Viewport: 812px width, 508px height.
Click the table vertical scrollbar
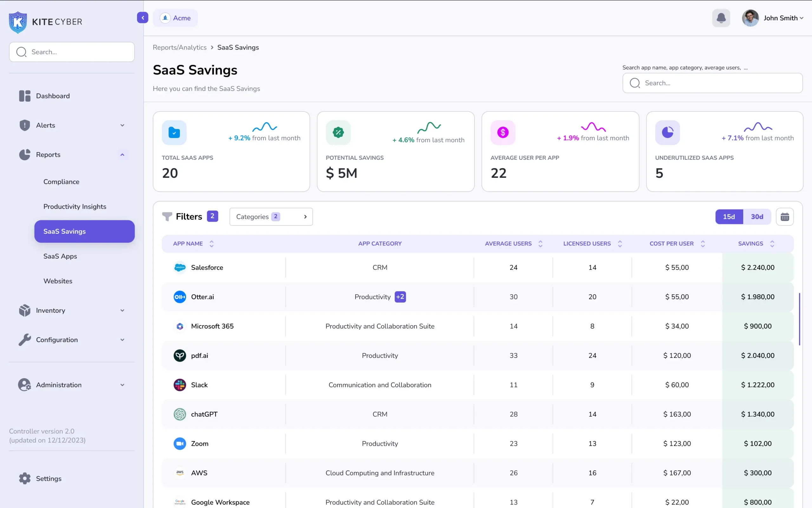tap(799, 319)
